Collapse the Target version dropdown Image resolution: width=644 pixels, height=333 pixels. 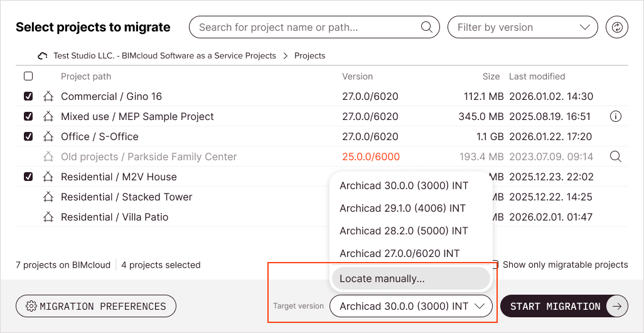click(411, 306)
